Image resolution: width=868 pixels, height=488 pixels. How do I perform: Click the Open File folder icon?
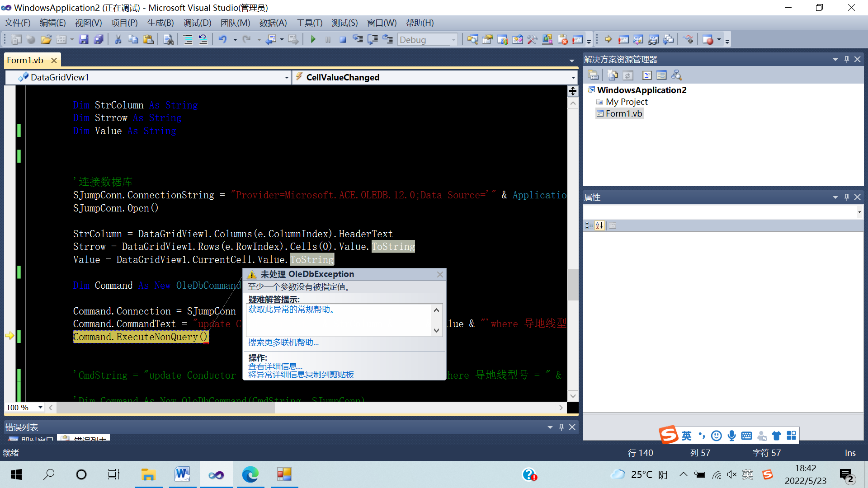pos(46,40)
